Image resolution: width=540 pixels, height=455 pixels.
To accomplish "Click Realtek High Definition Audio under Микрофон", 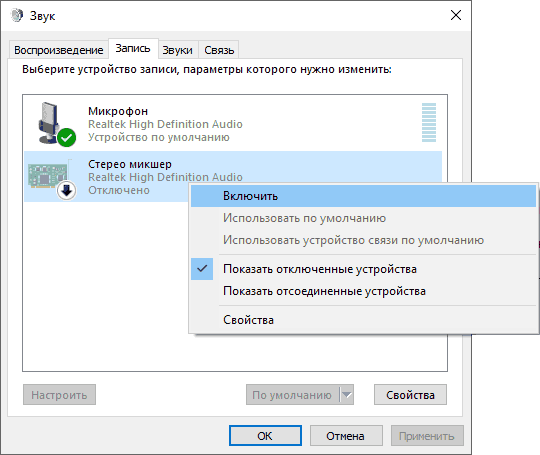I will coord(165,124).
